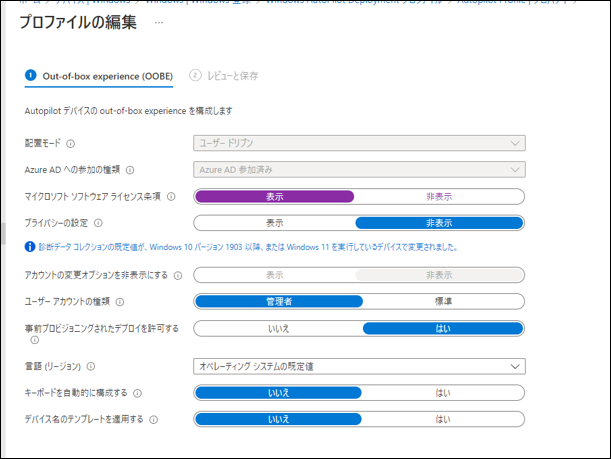Choose はい for 事前プロビジョニングされたデプロイ

pyautogui.click(x=443, y=328)
